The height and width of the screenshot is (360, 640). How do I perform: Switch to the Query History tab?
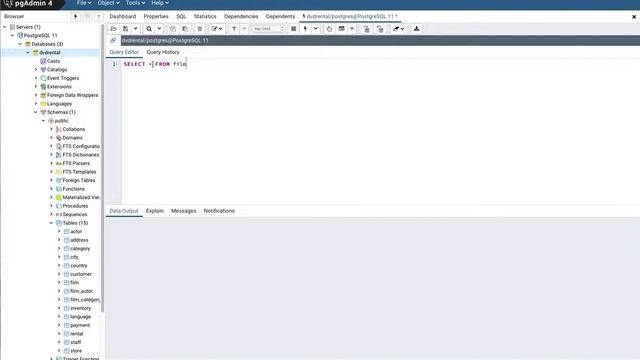(x=163, y=52)
